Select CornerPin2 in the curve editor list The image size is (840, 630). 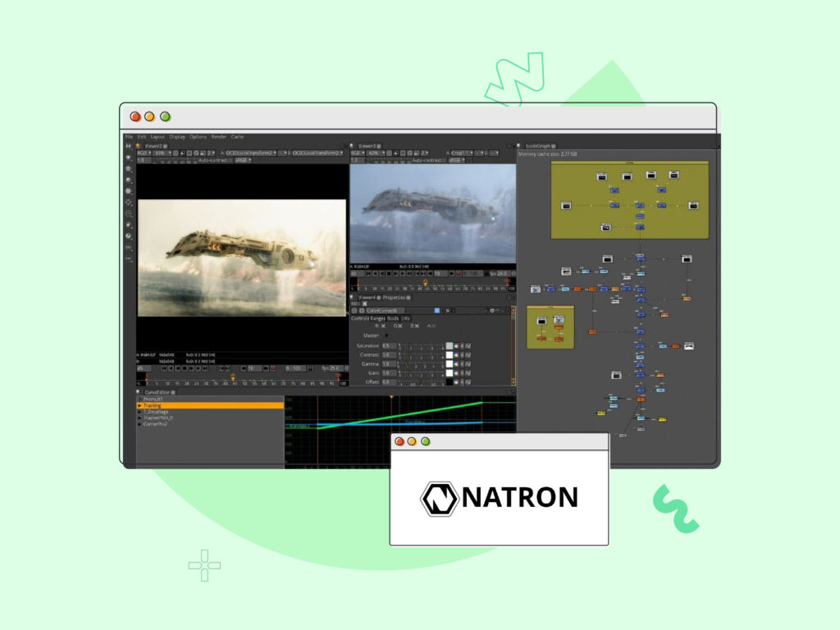[x=155, y=424]
